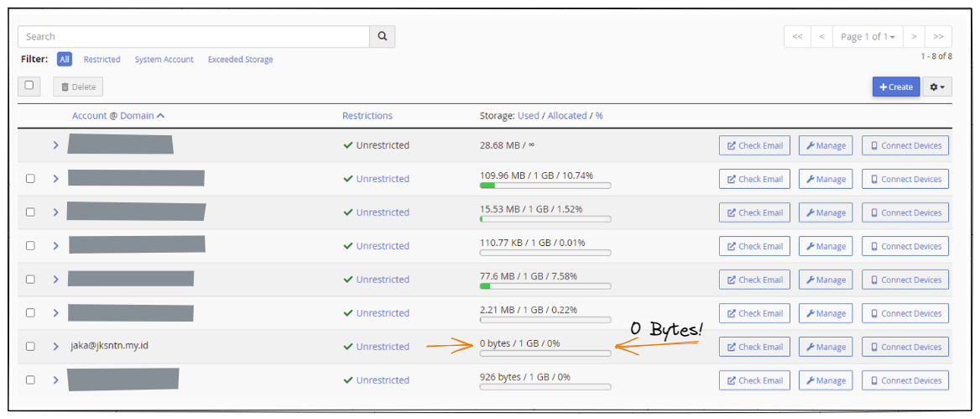Check the box on the 109.96 MB row

click(x=30, y=179)
